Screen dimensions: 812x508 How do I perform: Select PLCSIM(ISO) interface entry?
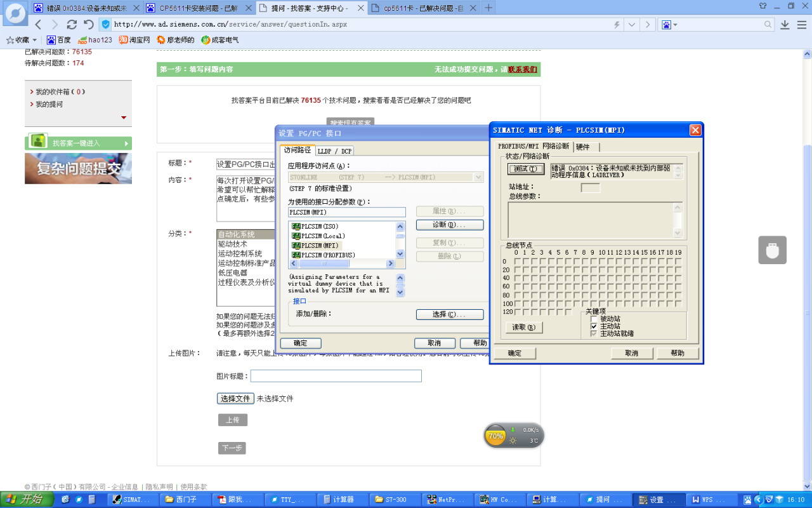point(315,227)
